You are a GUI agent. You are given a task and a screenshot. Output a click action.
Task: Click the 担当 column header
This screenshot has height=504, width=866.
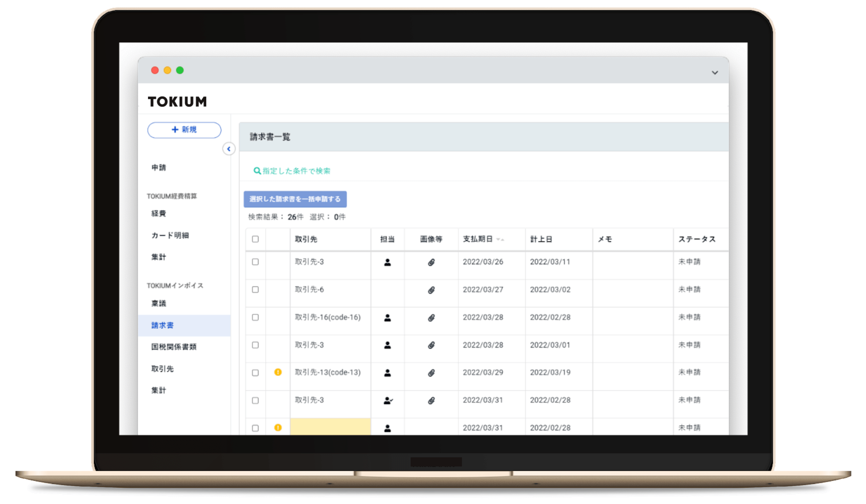point(387,239)
